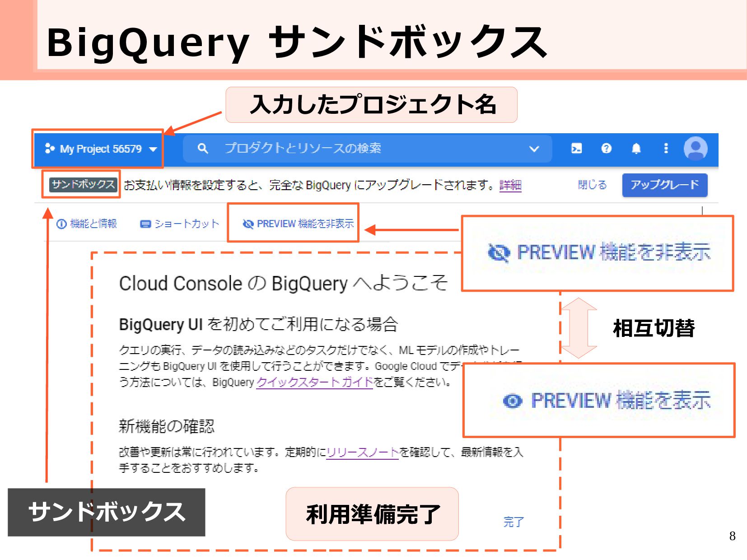Screen dimensions: 747x560
Task: Open the ショートカット item
Action: pos(179,224)
